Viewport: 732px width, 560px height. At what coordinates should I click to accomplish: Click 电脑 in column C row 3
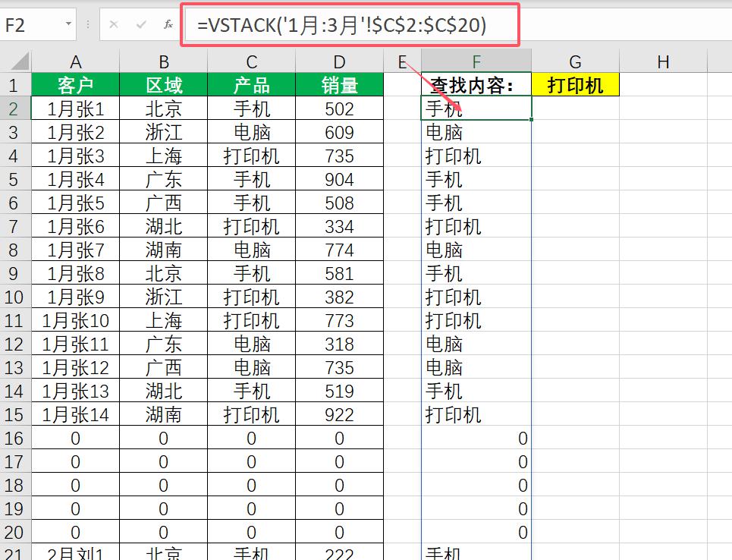pyautogui.click(x=251, y=132)
